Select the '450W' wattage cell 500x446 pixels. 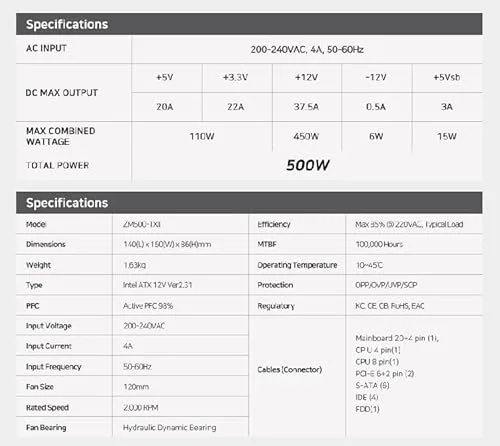point(306,136)
